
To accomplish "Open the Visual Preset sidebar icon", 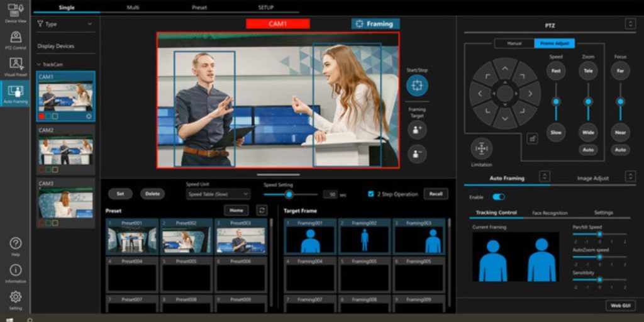I will 15,65.
